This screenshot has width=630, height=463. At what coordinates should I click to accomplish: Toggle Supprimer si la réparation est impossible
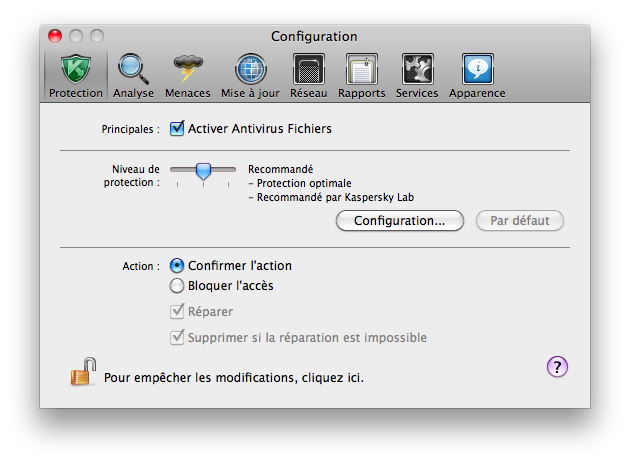178,338
